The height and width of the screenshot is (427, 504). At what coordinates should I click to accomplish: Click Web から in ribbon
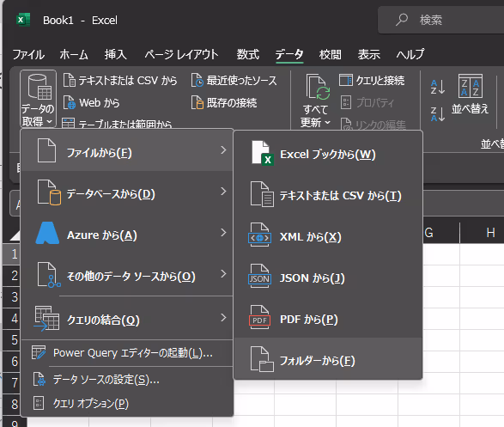(92, 103)
